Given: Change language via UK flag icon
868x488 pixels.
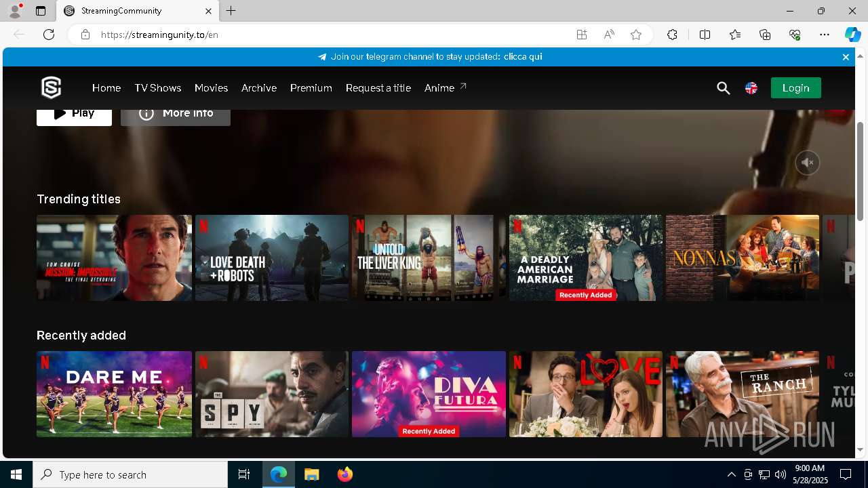Looking at the screenshot, I should (751, 88).
